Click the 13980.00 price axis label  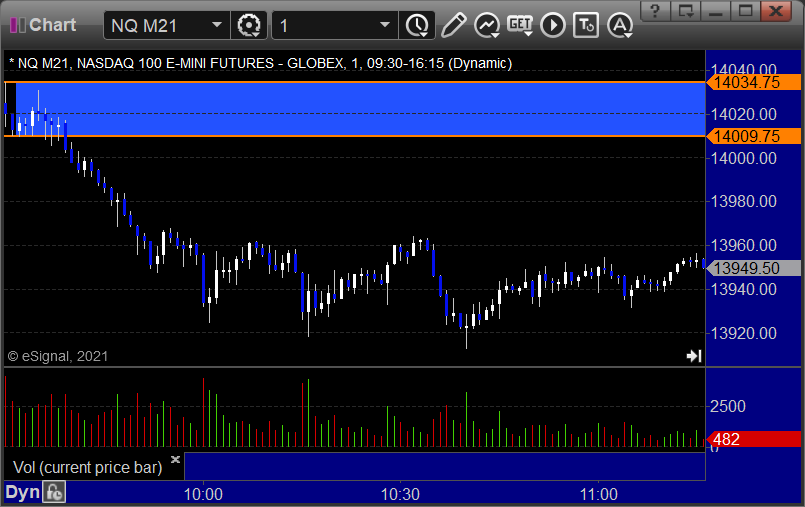click(743, 201)
